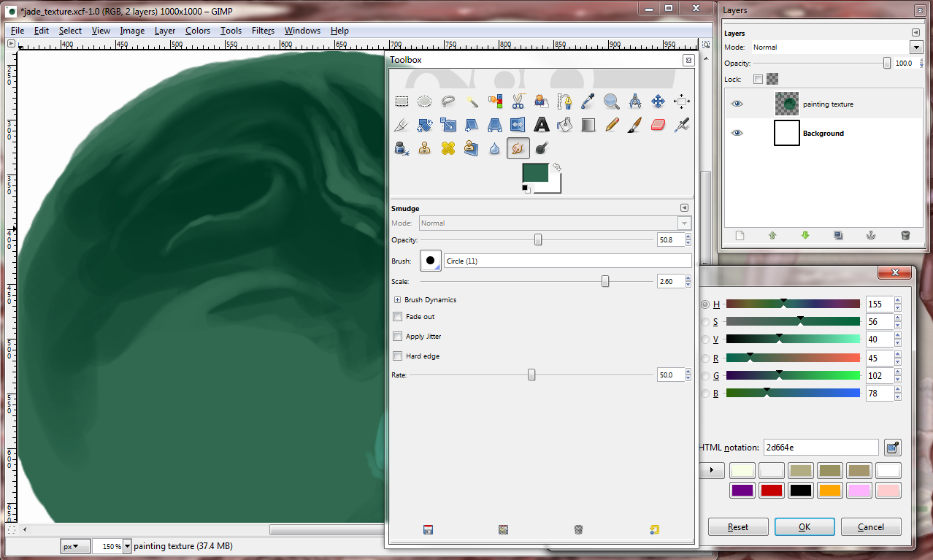Activate the Zoom magnifier tool

[x=611, y=101]
